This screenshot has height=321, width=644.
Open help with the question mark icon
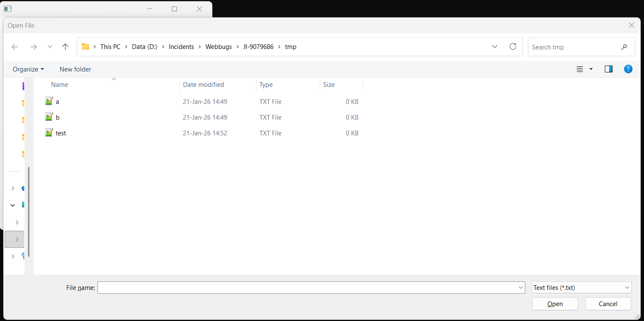[x=628, y=69]
